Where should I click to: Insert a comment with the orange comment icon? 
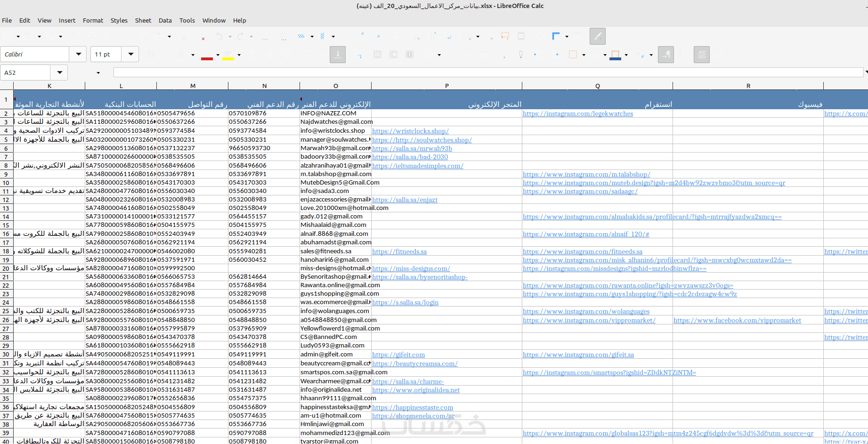point(505,36)
